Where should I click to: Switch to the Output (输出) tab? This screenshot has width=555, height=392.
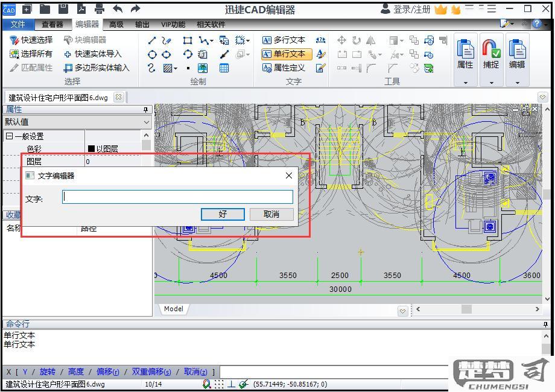click(x=142, y=24)
